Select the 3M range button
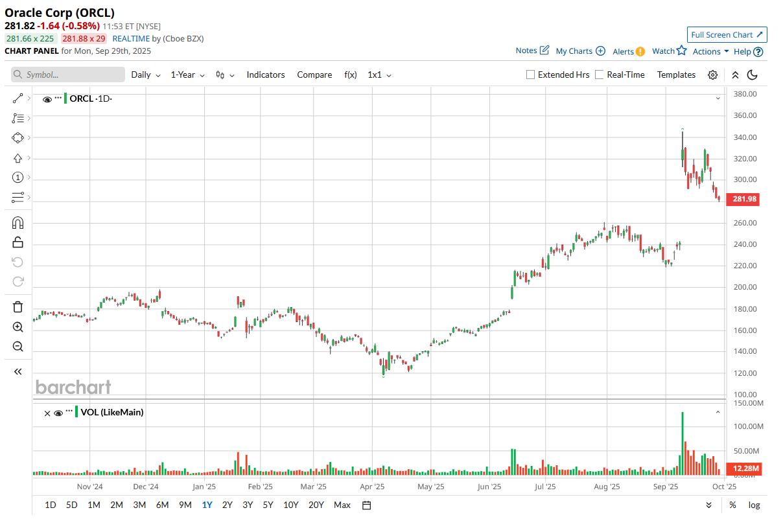The height and width of the screenshot is (532, 783). coord(139,505)
